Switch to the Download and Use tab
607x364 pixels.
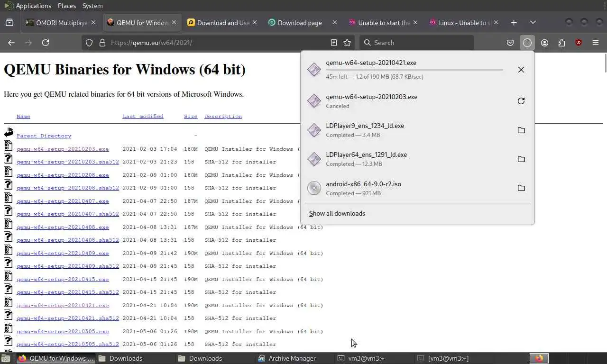pos(223,22)
